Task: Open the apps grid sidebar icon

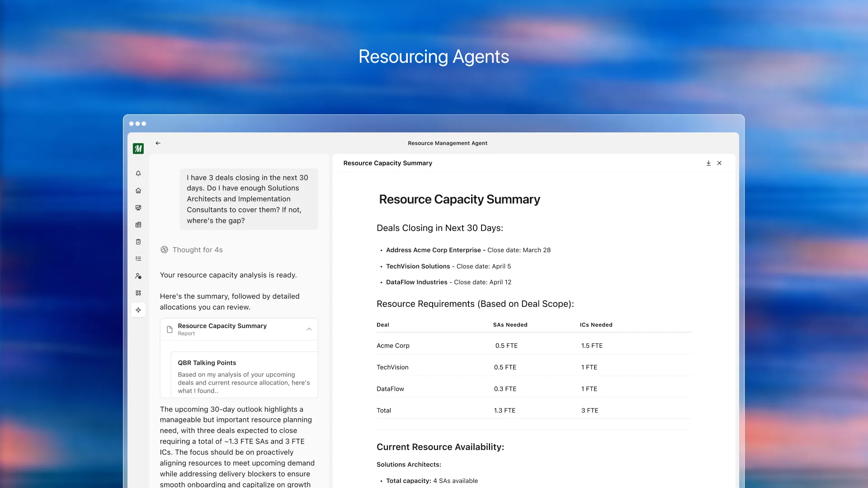Action: 138,293
